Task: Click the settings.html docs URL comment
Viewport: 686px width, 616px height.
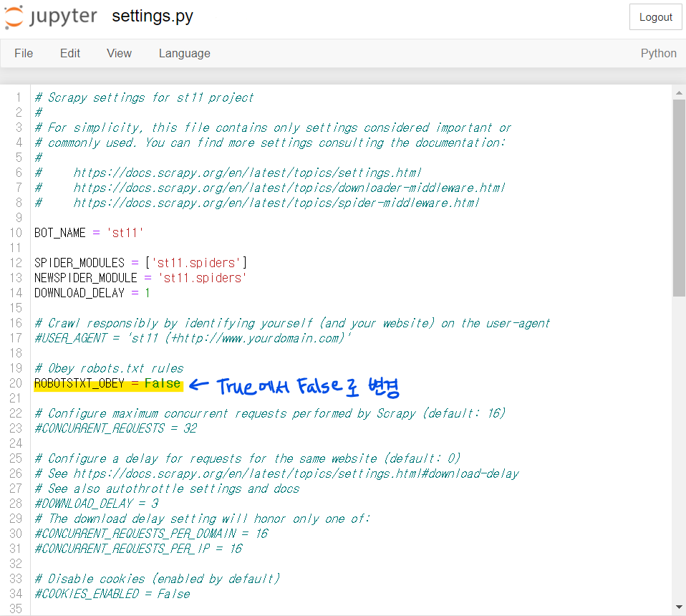Action: click(247, 173)
